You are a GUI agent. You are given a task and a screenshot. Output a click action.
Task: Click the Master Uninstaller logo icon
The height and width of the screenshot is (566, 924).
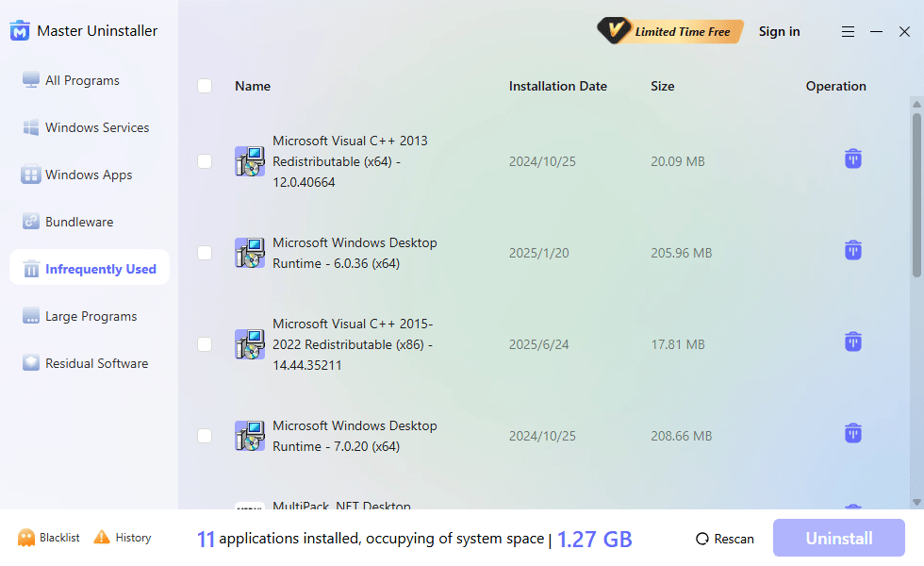click(20, 30)
